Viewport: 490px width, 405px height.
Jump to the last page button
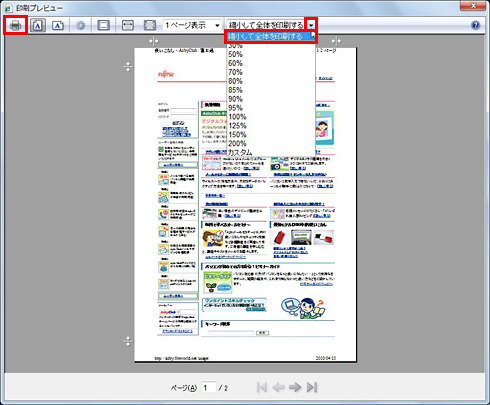[x=312, y=387]
